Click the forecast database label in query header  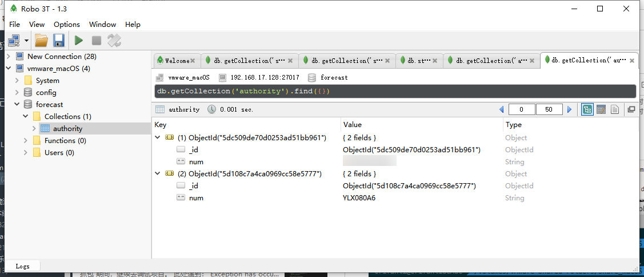[x=334, y=77]
